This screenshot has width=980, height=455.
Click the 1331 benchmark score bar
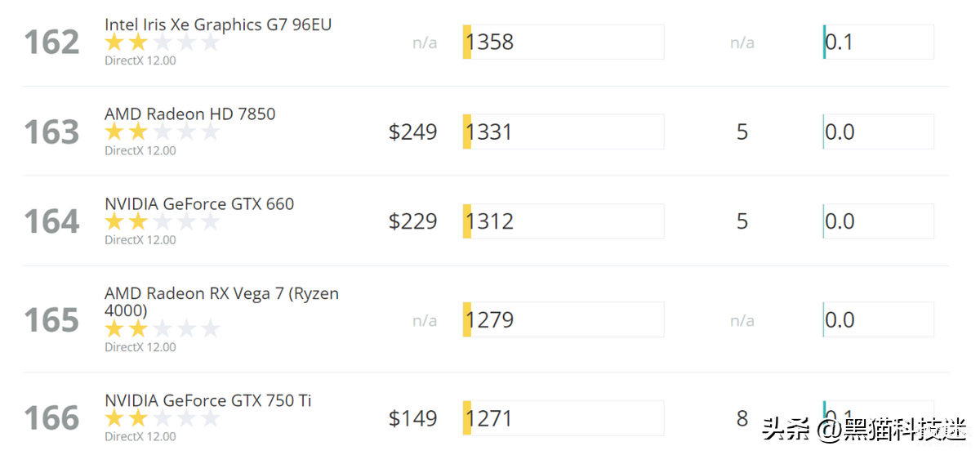[563, 132]
